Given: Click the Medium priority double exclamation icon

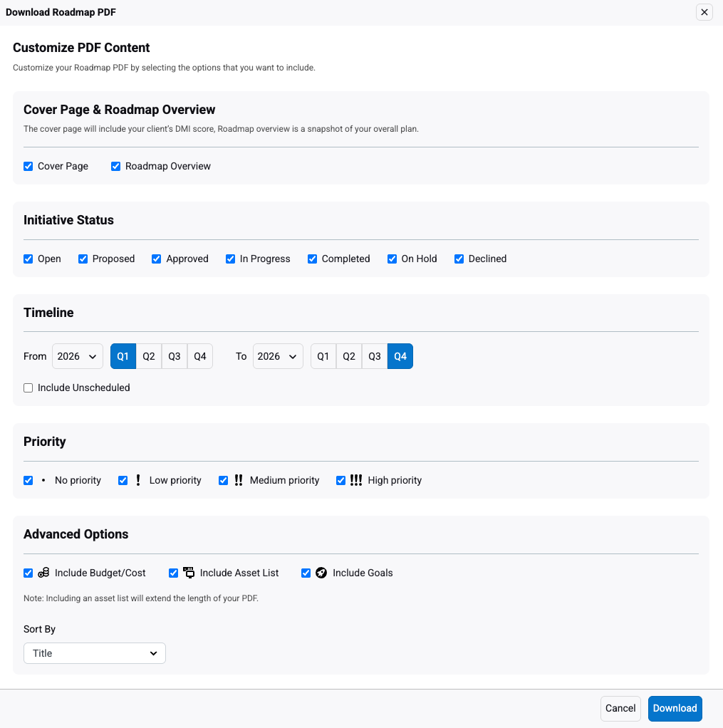Looking at the screenshot, I should [239, 480].
